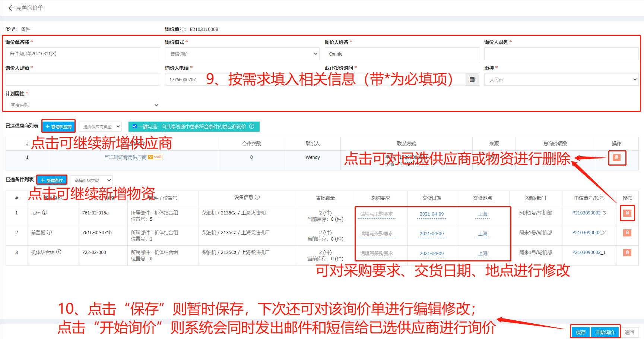Edit 采购要求 for the 前盖板 row
Viewport: 644px width, 339px height.
[377, 234]
